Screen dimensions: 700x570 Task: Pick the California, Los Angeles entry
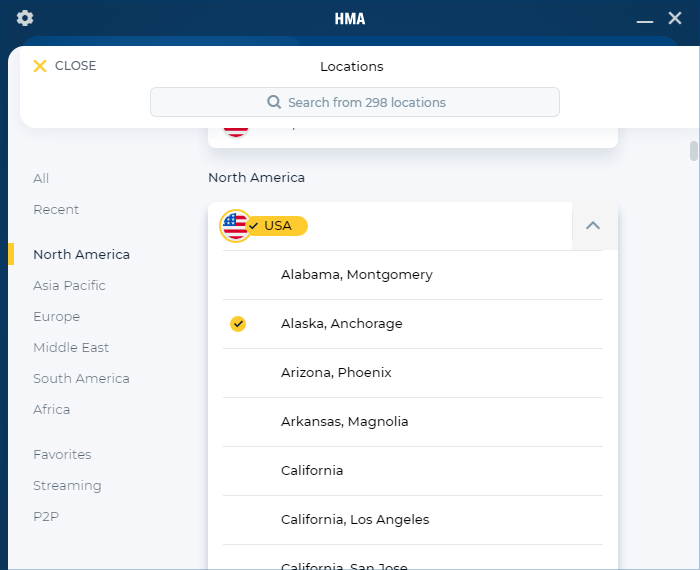(355, 520)
